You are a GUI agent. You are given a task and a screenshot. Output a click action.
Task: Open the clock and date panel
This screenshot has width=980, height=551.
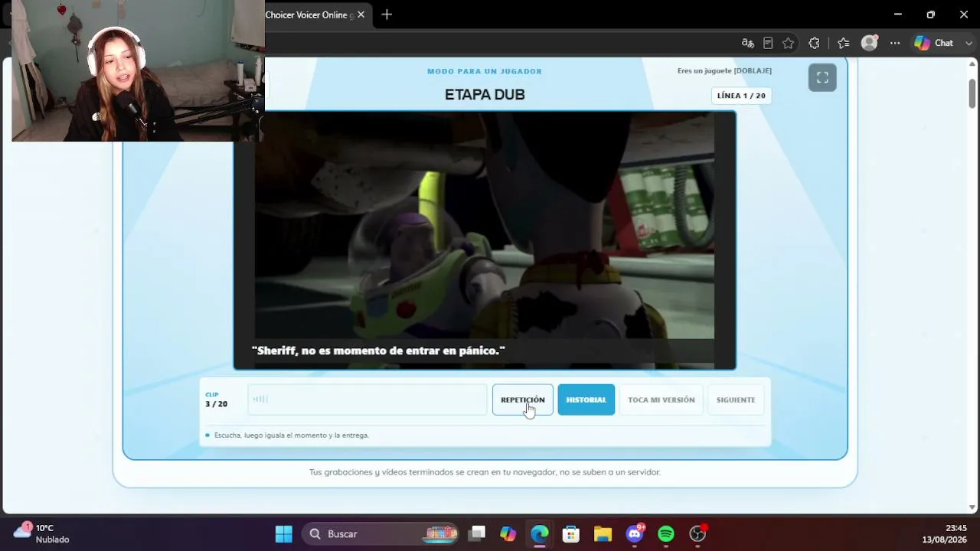[x=946, y=533]
